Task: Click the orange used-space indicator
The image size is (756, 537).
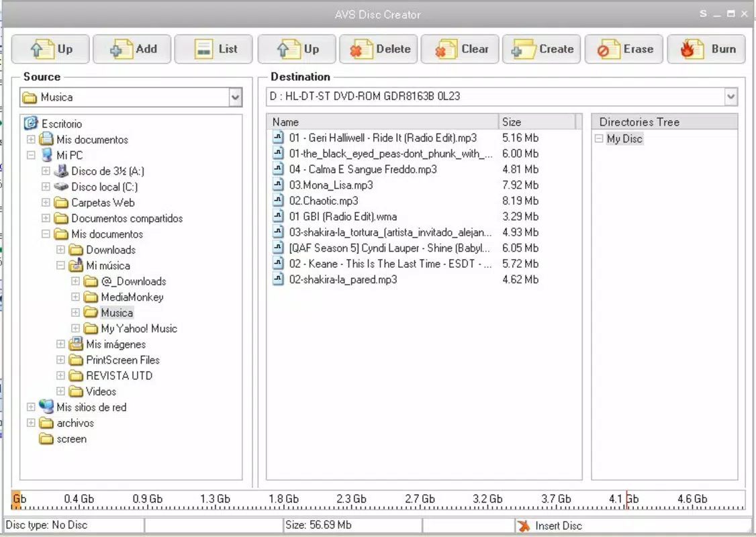Action: 16,500
